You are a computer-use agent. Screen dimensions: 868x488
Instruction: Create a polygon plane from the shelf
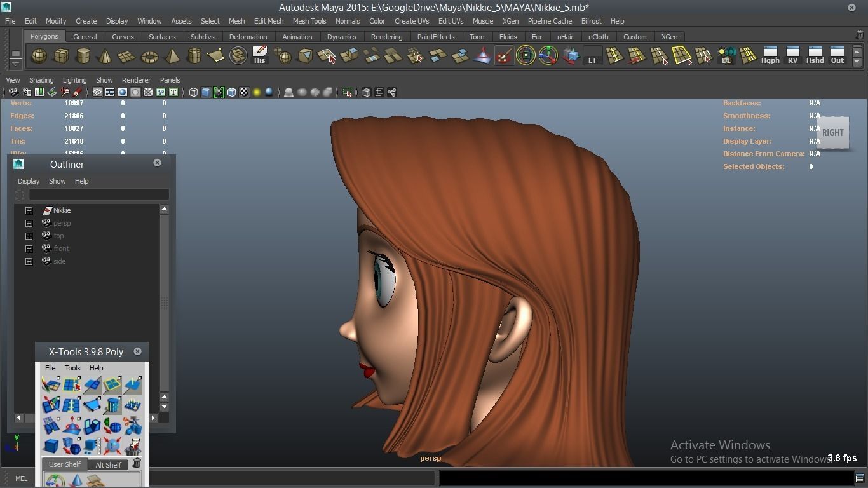(x=127, y=57)
